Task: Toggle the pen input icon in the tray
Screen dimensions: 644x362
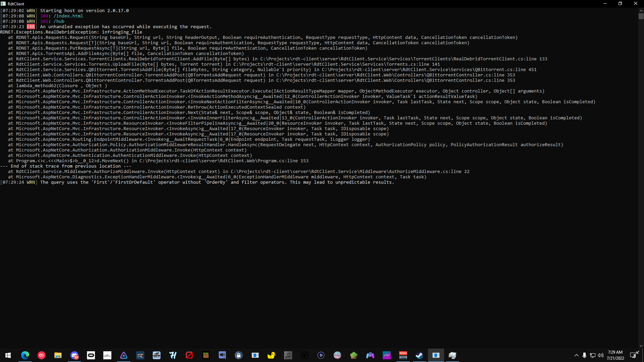Action: pos(633,355)
